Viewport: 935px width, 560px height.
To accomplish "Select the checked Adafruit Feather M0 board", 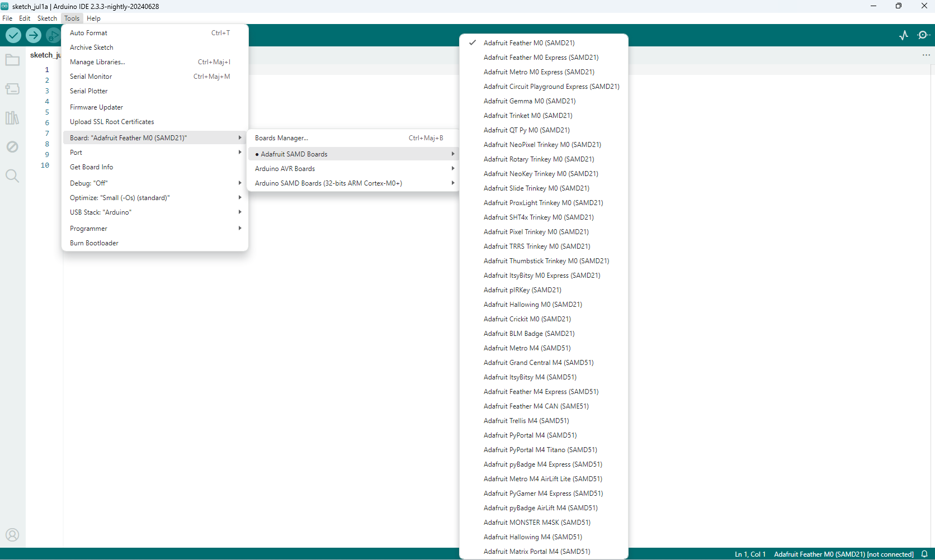I will point(544,43).
